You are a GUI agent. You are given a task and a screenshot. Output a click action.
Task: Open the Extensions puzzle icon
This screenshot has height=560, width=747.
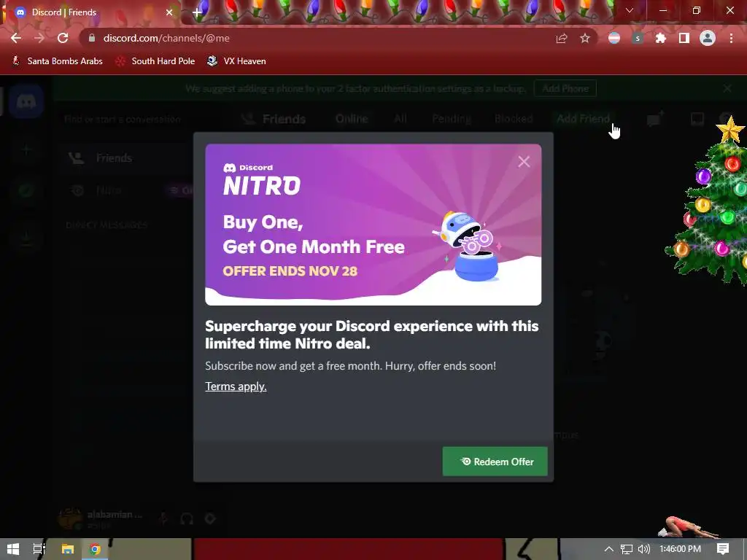[661, 38]
